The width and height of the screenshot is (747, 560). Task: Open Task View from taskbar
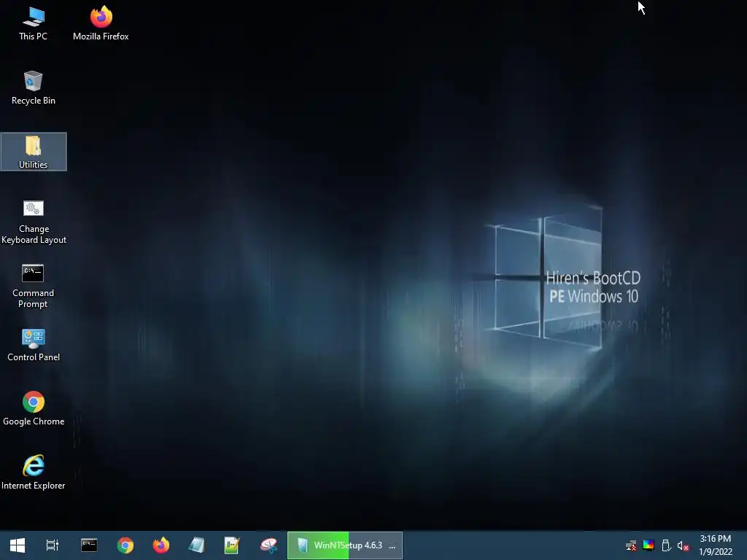pos(53,545)
